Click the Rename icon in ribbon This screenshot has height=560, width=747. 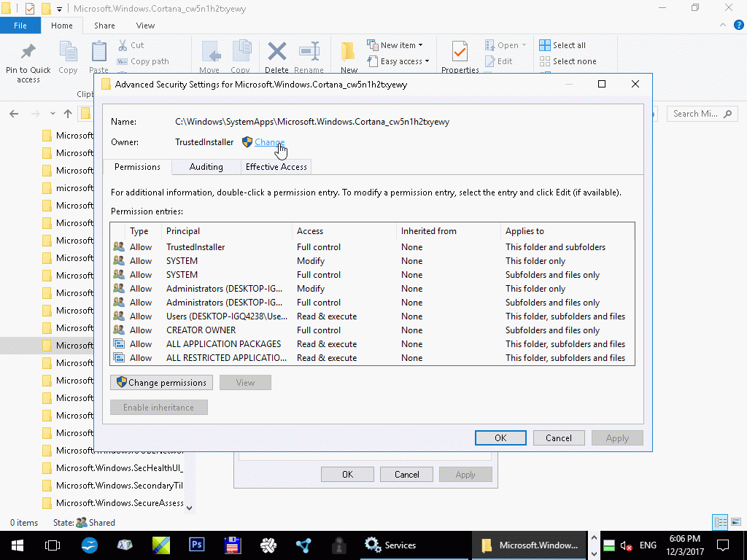(309, 52)
